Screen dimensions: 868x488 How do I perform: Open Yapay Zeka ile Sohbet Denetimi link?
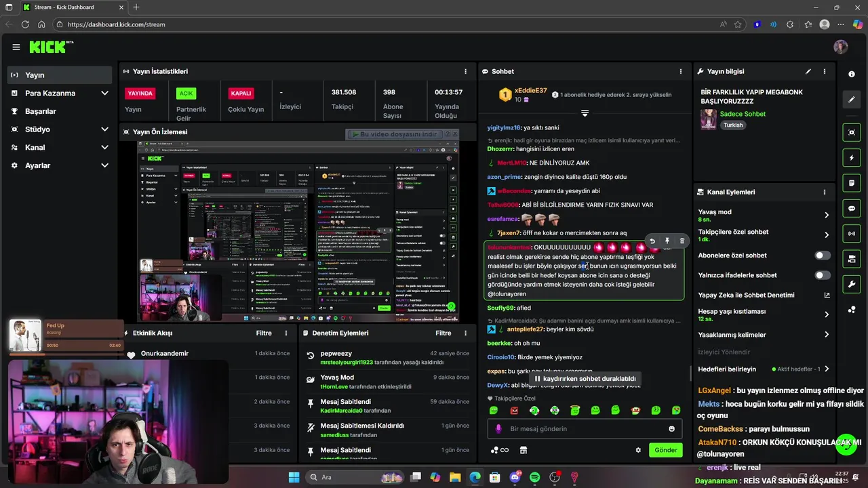tap(764, 295)
